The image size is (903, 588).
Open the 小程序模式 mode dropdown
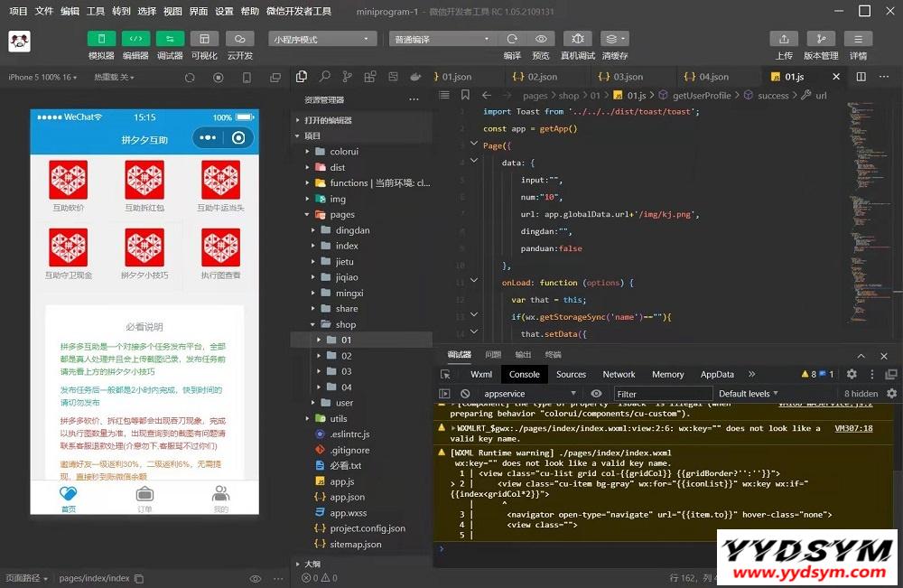pyautogui.click(x=322, y=40)
